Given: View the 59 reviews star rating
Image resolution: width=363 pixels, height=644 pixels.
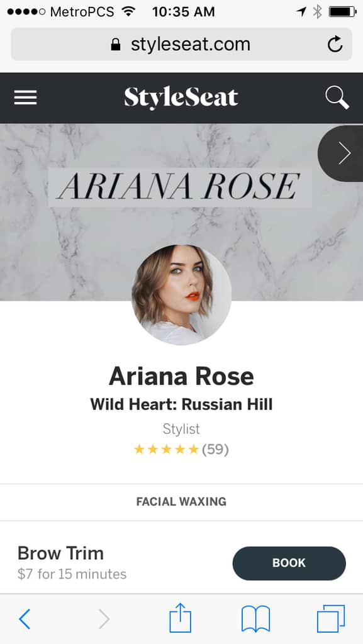Looking at the screenshot, I should tap(181, 449).
